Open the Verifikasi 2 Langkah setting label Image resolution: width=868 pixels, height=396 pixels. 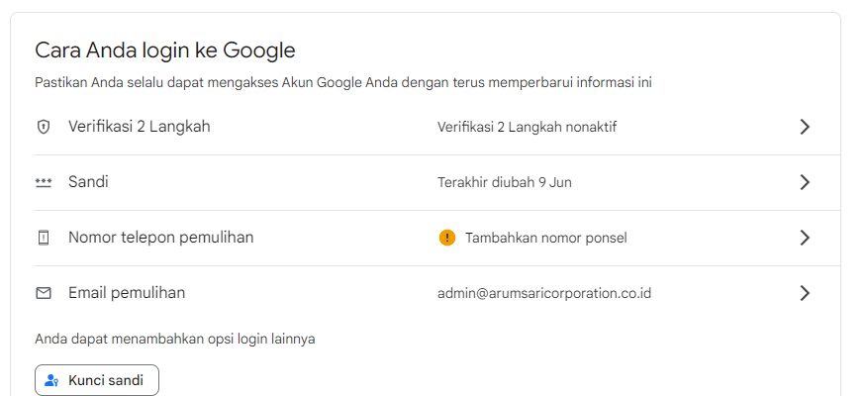139,127
